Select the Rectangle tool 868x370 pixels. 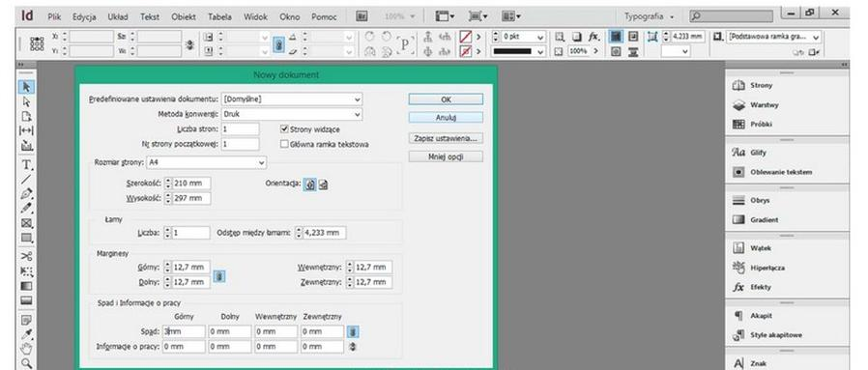(x=26, y=238)
